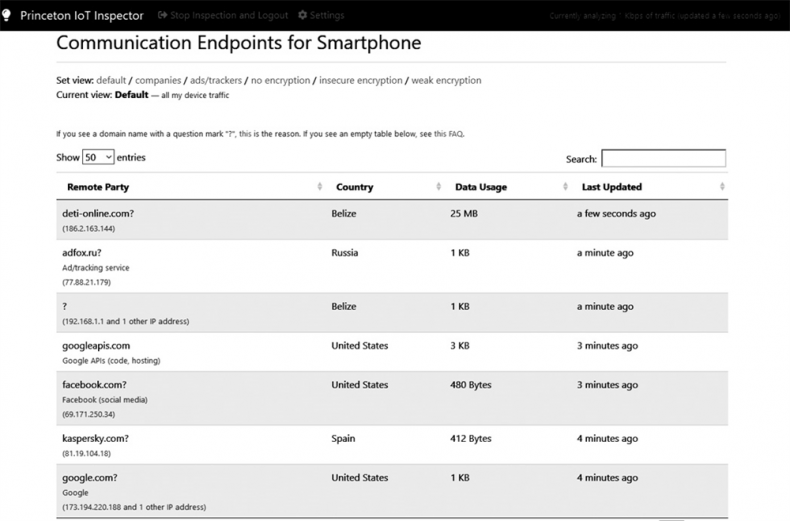
Task: Sort by Country column arrows
Action: (x=439, y=187)
